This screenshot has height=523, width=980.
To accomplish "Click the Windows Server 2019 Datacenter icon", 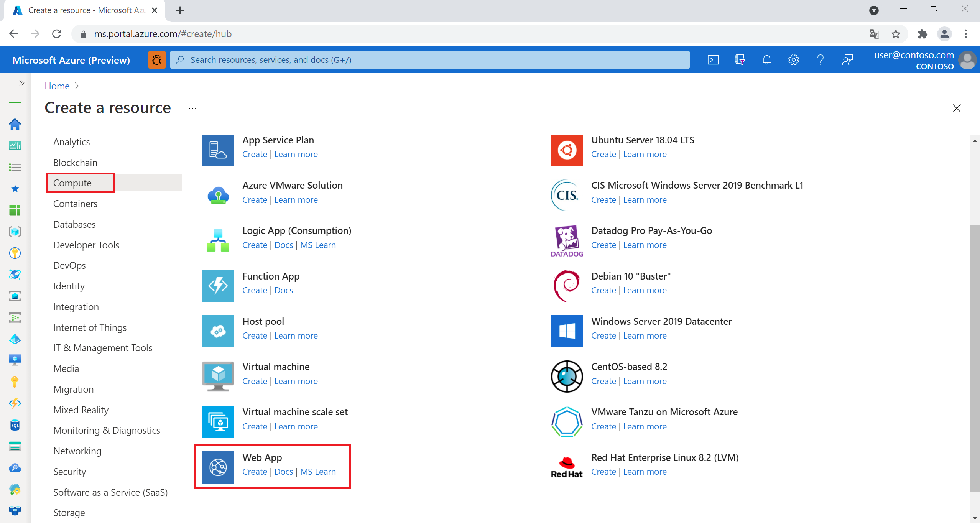I will click(x=565, y=331).
